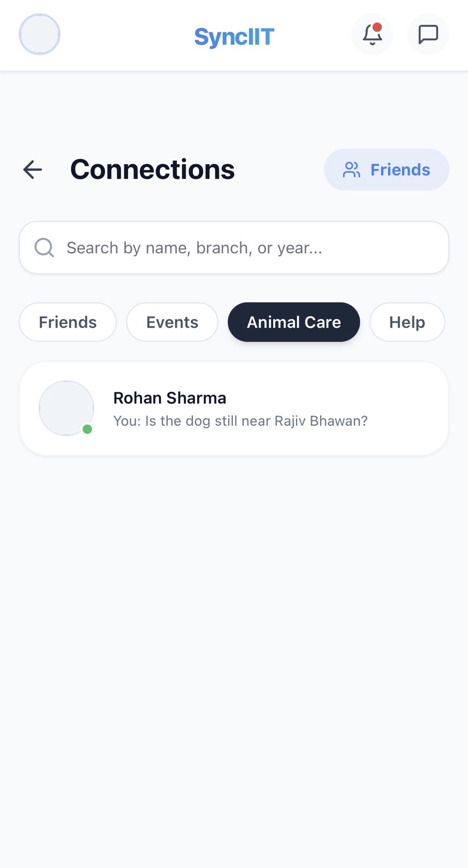Viewport: 468px width, 868px height.
Task: Go back using the arrow beside Connections
Action: point(33,170)
